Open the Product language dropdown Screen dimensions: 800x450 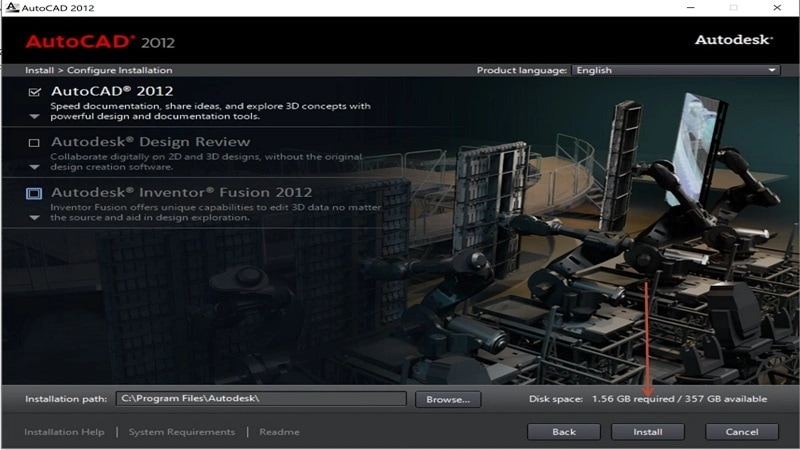click(676, 71)
